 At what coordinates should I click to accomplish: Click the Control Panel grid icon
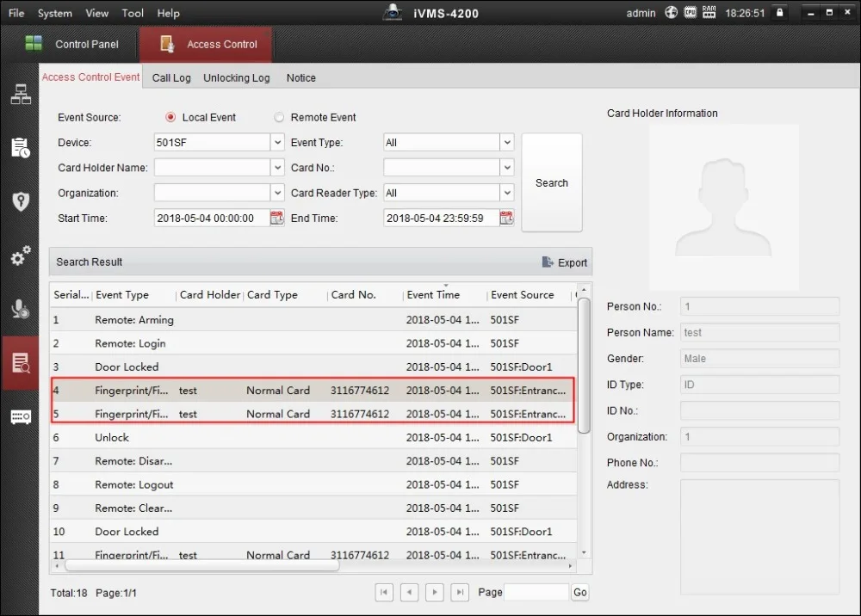pyautogui.click(x=34, y=43)
